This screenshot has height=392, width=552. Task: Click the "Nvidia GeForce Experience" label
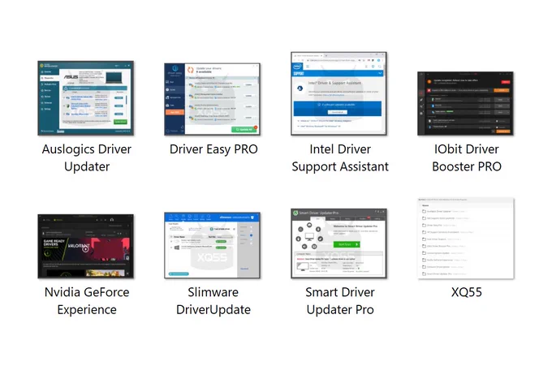click(87, 301)
